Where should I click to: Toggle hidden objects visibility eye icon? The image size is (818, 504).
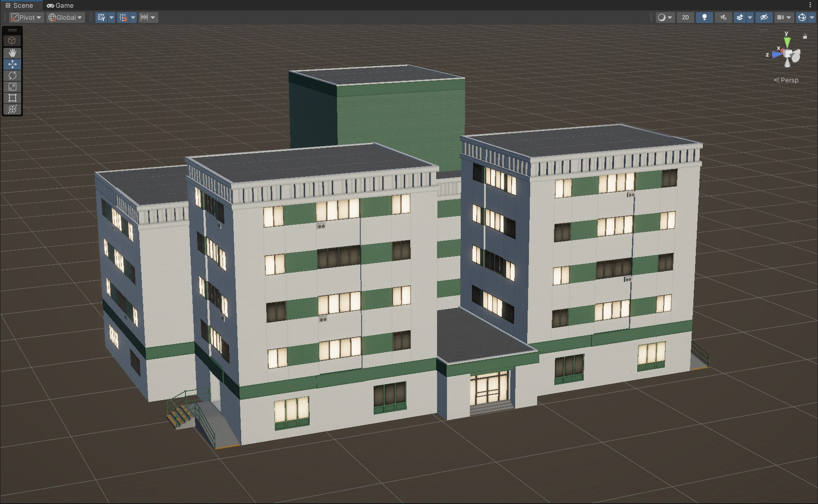pyautogui.click(x=764, y=17)
